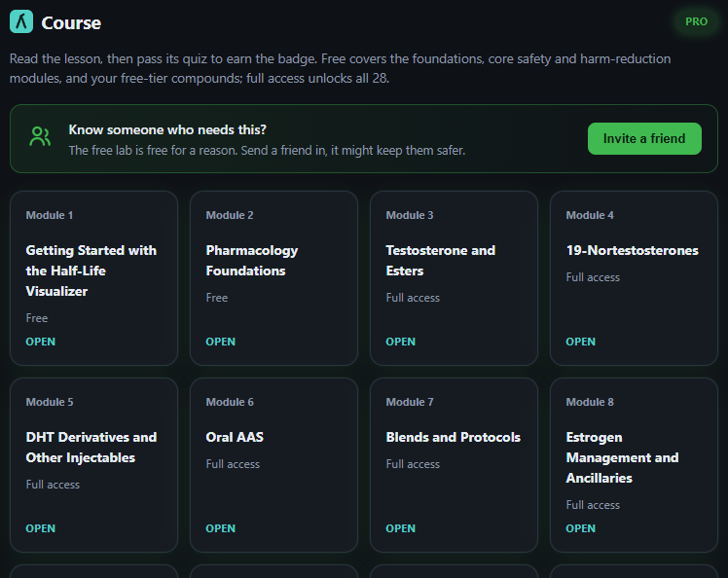The image size is (728, 578).
Task: Click Full access under DHT Derivatives
Action: click(53, 485)
